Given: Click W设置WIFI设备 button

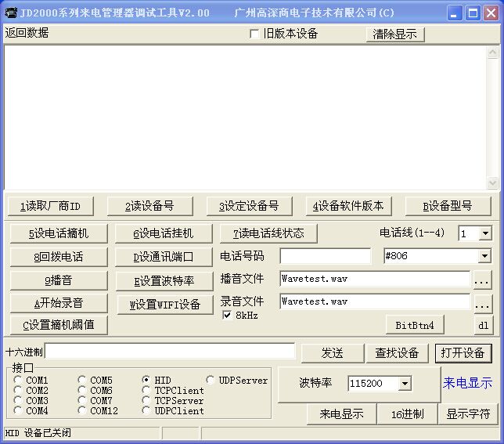Looking at the screenshot, I should coord(165,305).
